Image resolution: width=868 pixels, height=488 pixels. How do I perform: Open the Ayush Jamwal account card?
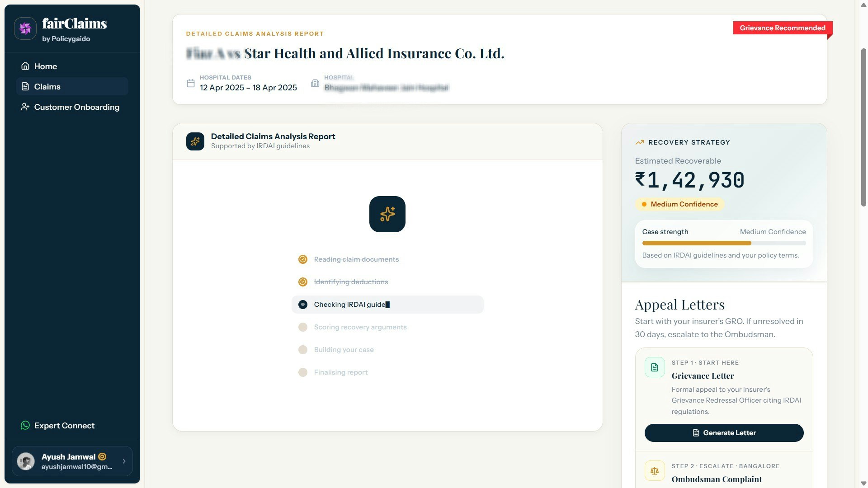pyautogui.click(x=72, y=461)
